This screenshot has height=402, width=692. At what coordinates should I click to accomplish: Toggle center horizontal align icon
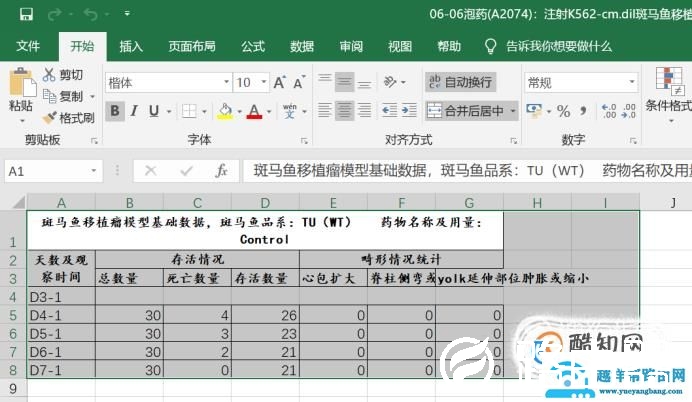pos(344,110)
